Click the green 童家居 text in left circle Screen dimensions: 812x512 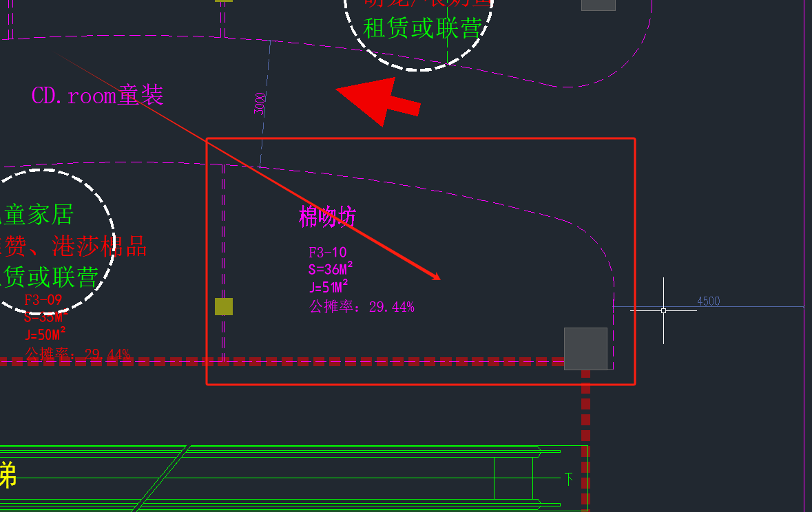click(38, 215)
